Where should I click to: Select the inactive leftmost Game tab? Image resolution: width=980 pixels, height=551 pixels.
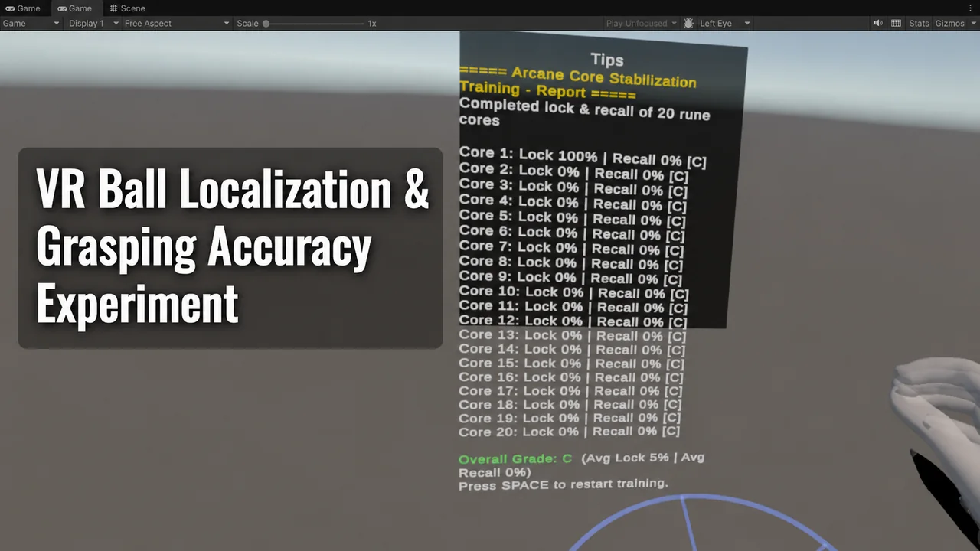[23, 8]
